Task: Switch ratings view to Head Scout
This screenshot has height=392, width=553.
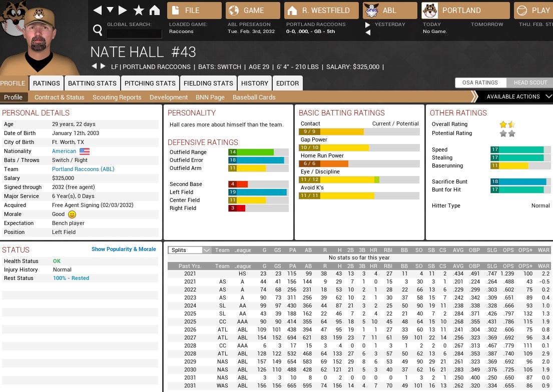Action: (x=530, y=82)
